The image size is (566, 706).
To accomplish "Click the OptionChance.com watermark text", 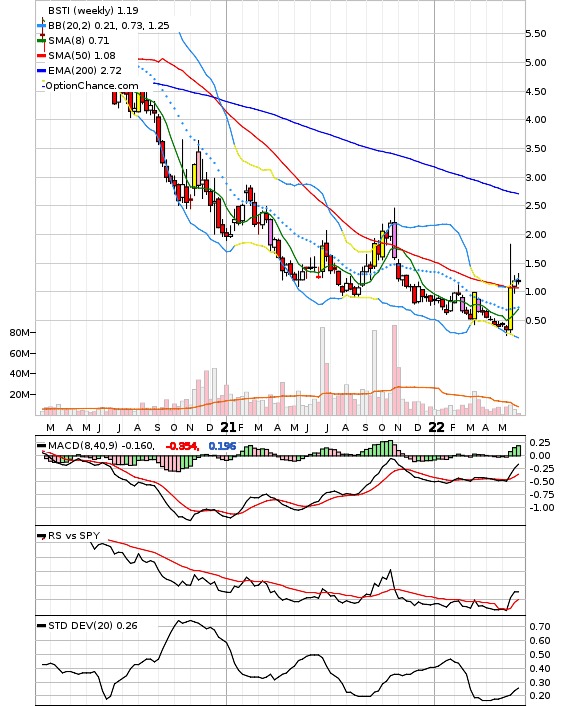I will click(92, 86).
